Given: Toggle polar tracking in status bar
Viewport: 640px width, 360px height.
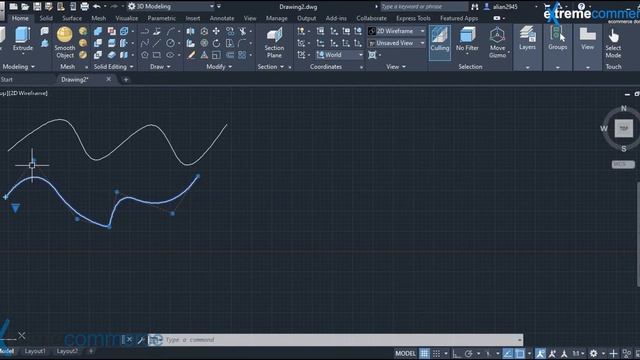Looking at the screenshot, I should coord(469,353).
